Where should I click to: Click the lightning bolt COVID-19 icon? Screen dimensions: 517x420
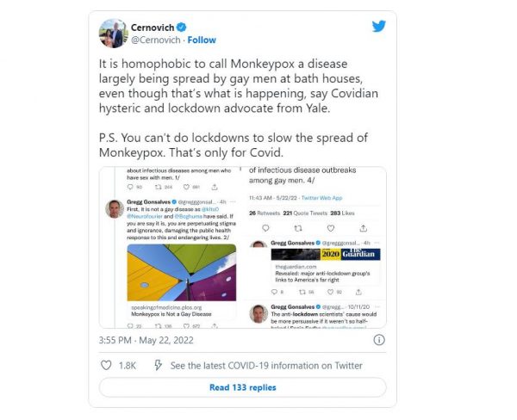[158, 365]
